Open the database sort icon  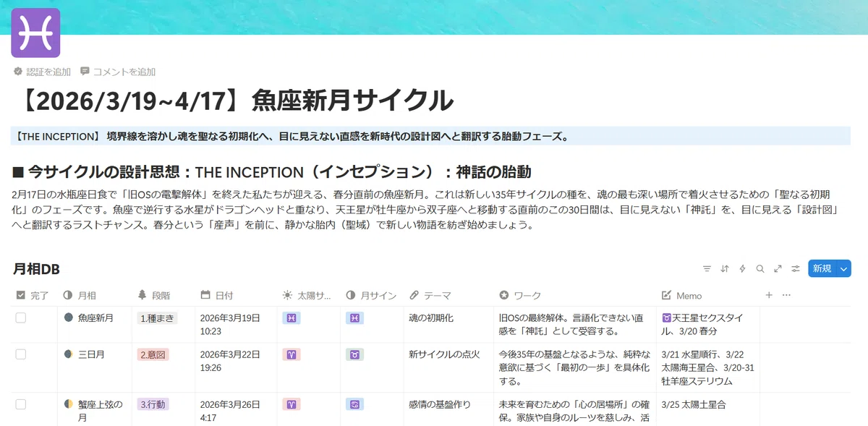(x=725, y=268)
